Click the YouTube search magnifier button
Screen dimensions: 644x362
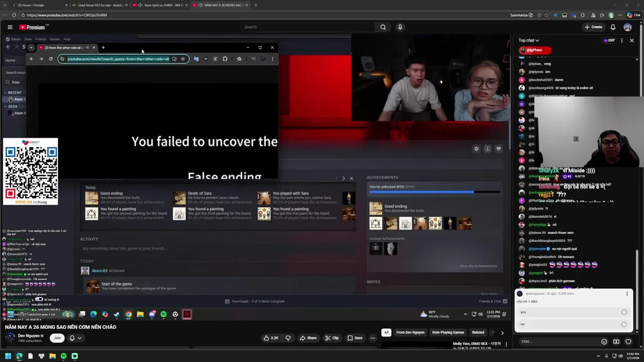[383, 27]
